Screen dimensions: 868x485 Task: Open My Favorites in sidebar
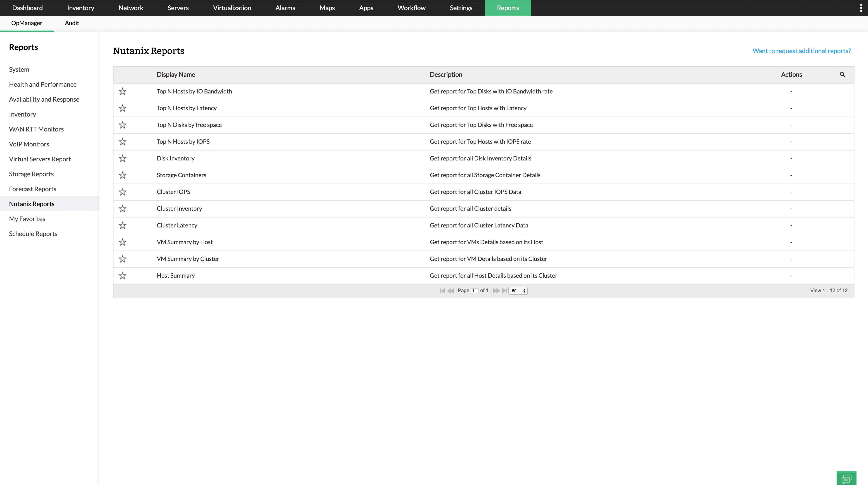point(27,219)
